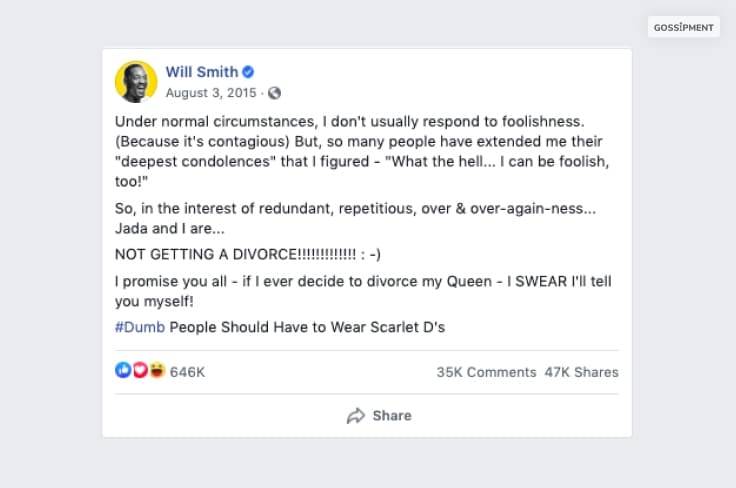This screenshot has height=488, width=736.
Task: Click the red heart Love reaction icon
Action: [140, 371]
